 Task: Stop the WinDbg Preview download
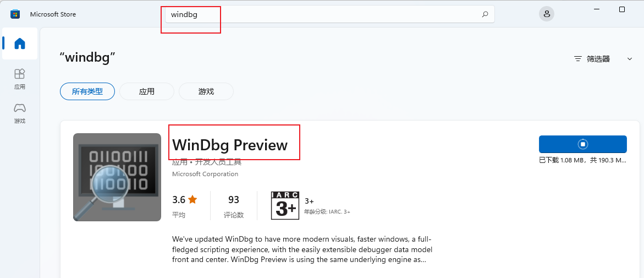tap(582, 144)
